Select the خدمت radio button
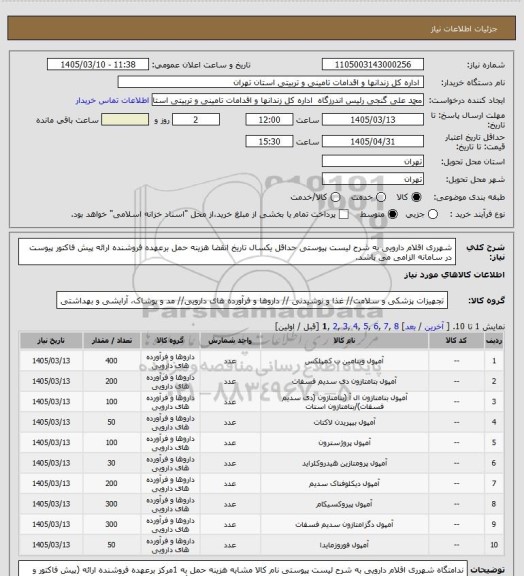Viewport: 524px width, 576px height. click(381, 197)
